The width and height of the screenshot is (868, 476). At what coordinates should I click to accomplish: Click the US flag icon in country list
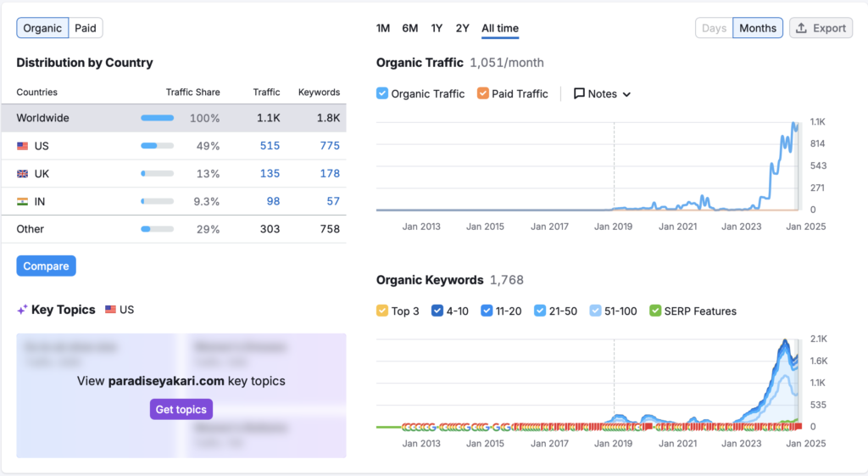23,146
